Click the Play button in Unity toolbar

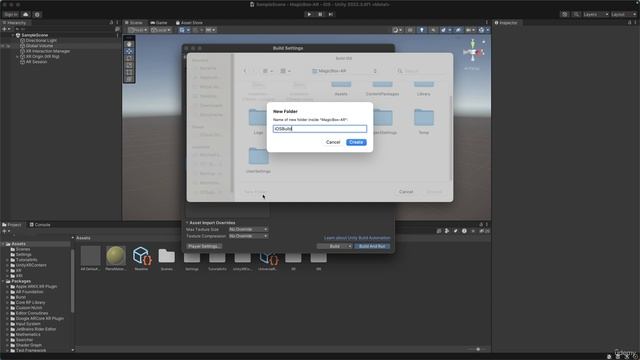coord(309,14)
